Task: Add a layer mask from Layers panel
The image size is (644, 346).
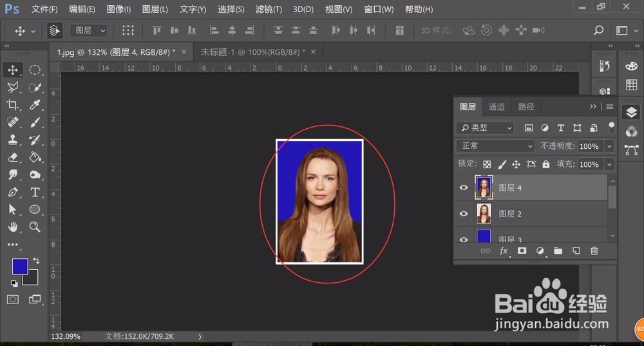Action: [x=522, y=251]
